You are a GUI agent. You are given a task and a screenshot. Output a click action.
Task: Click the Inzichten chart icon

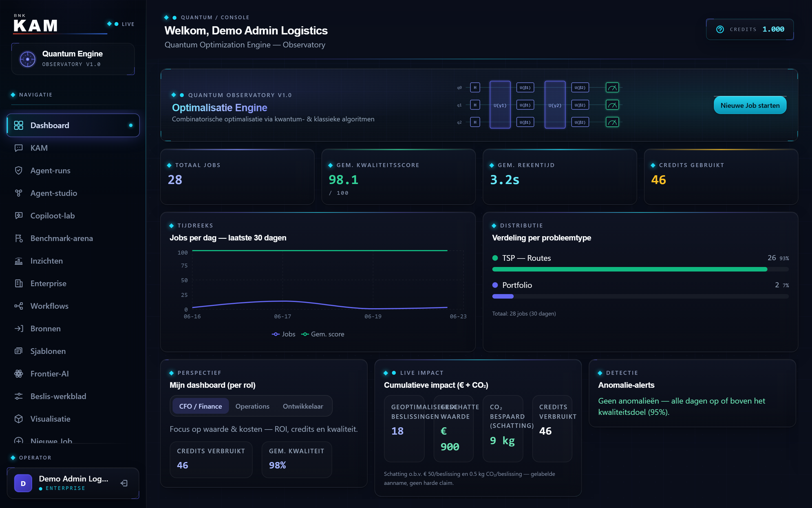(18, 261)
